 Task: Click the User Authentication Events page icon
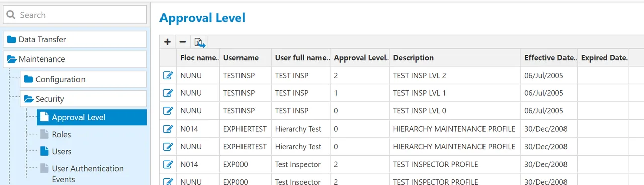44,169
